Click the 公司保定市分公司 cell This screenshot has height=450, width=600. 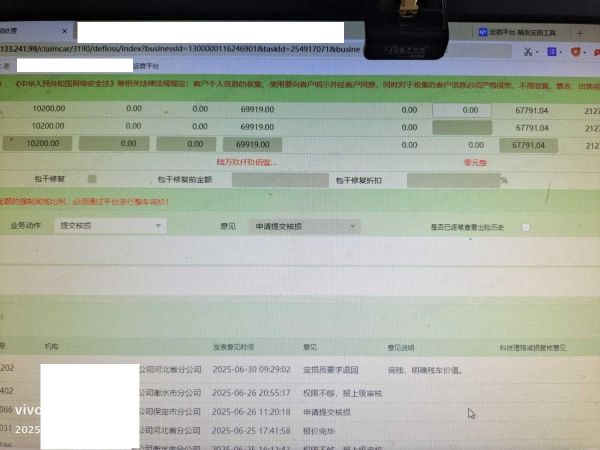170,412
